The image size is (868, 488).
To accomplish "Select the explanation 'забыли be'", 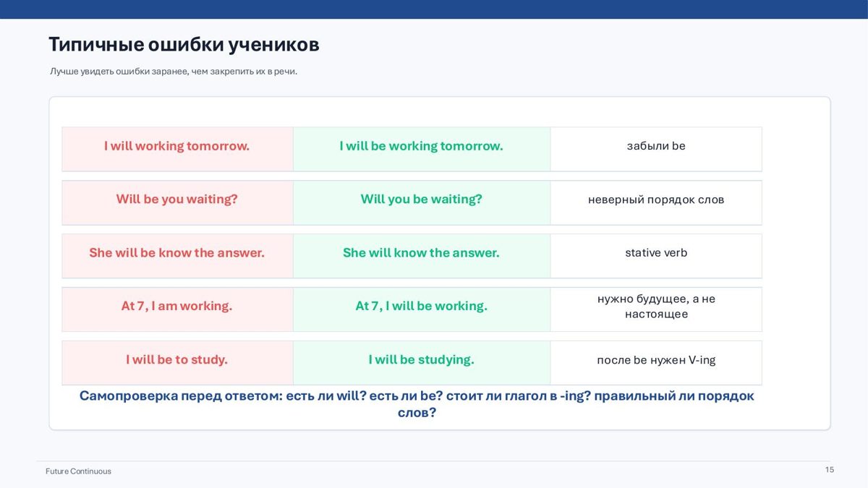I will [656, 146].
